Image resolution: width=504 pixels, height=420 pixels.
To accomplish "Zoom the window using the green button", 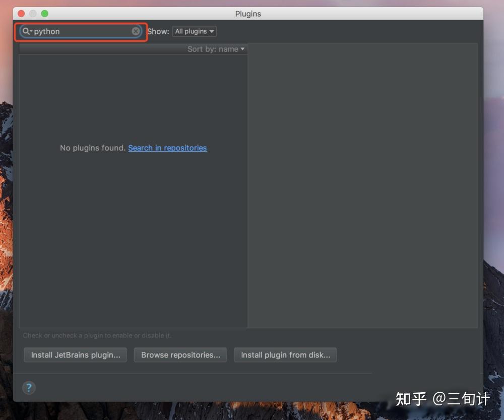I will 45,14.
